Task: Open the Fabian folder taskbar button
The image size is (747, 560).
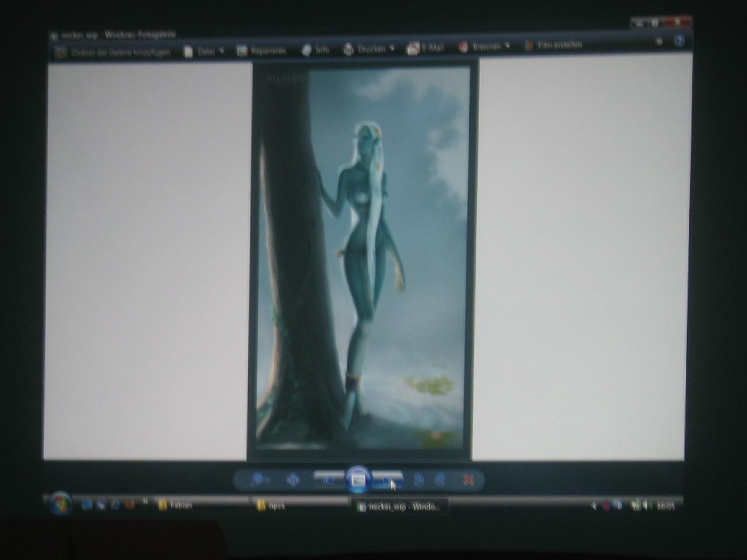Action: pyautogui.click(x=201, y=505)
